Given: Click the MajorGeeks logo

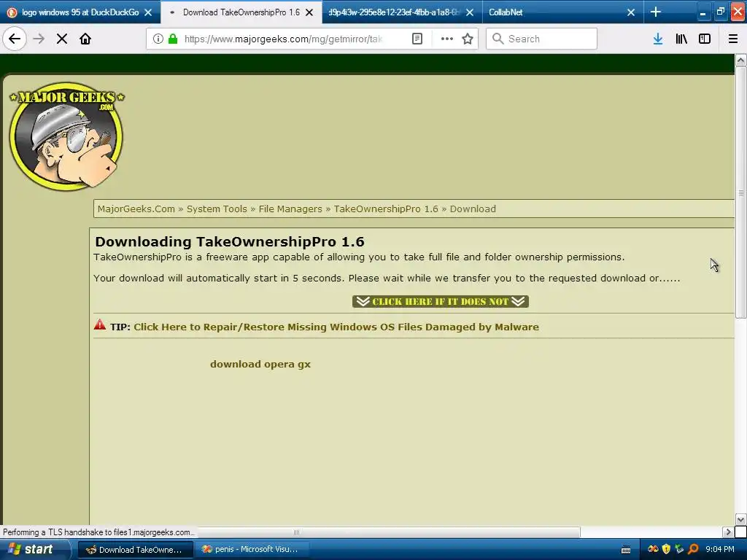Looking at the screenshot, I should pyautogui.click(x=66, y=136).
